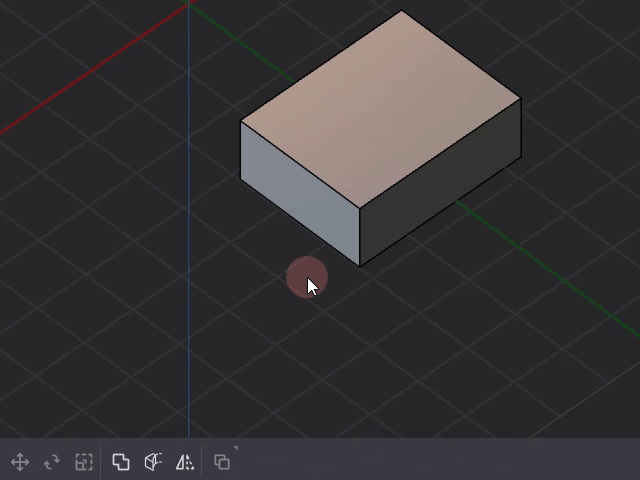Select the Duplicate overlapping-squares icon
Screen dimensions: 640x480
click(x=222, y=462)
